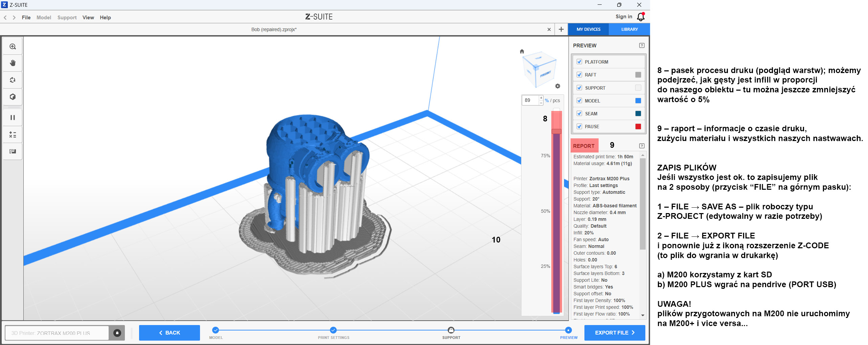868x345 pixels.
Task: Toggle the SUPPORT preview checkbox
Action: tap(579, 88)
